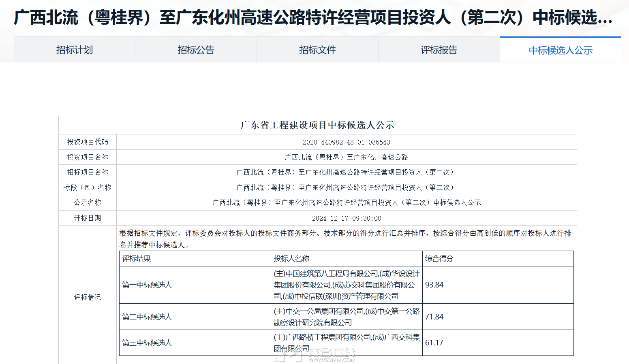Image resolution: width=629 pixels, height=364 pixels.
Task: Click the 投资项目代码 row label
Action: (x=88, y=142)
